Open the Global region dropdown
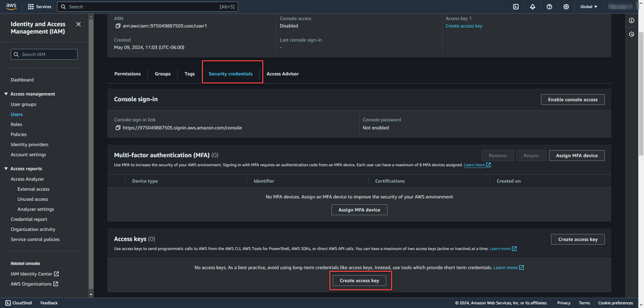Image resolution: width=644 pixels, height=308 pixels. 589,7
